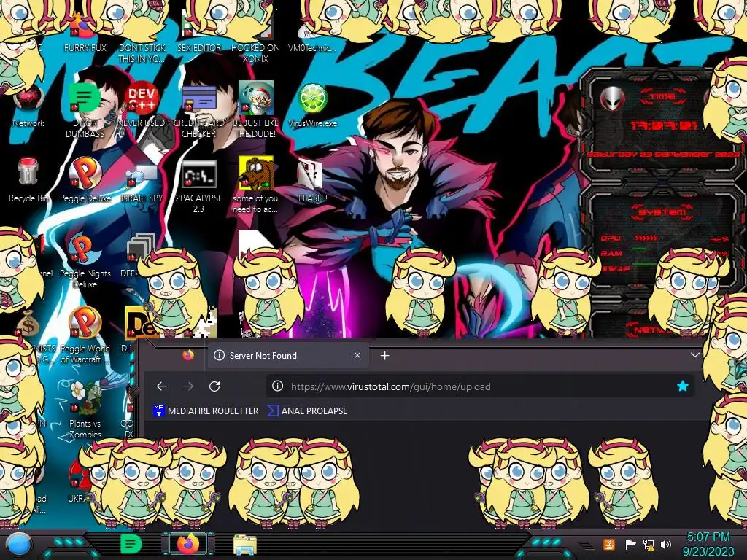Switch to Firefox in the taskbar
747x560 pixels.
(188, 544)
